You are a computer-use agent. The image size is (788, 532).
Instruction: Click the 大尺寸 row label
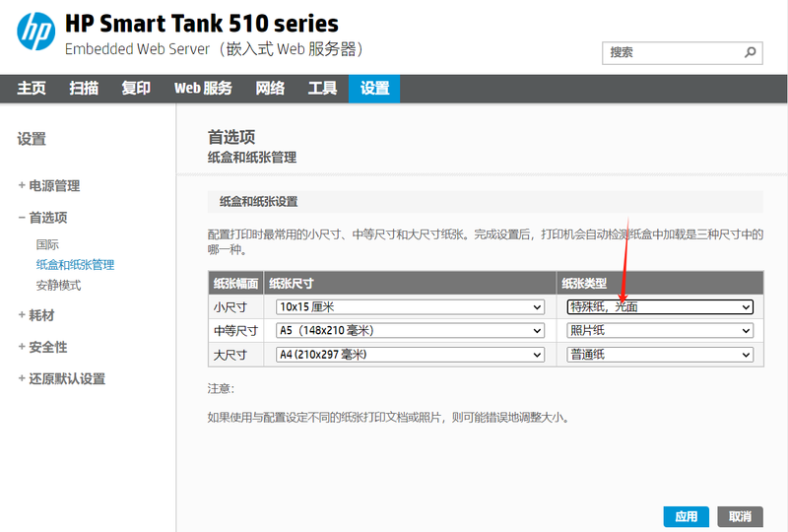pos(230,355)
